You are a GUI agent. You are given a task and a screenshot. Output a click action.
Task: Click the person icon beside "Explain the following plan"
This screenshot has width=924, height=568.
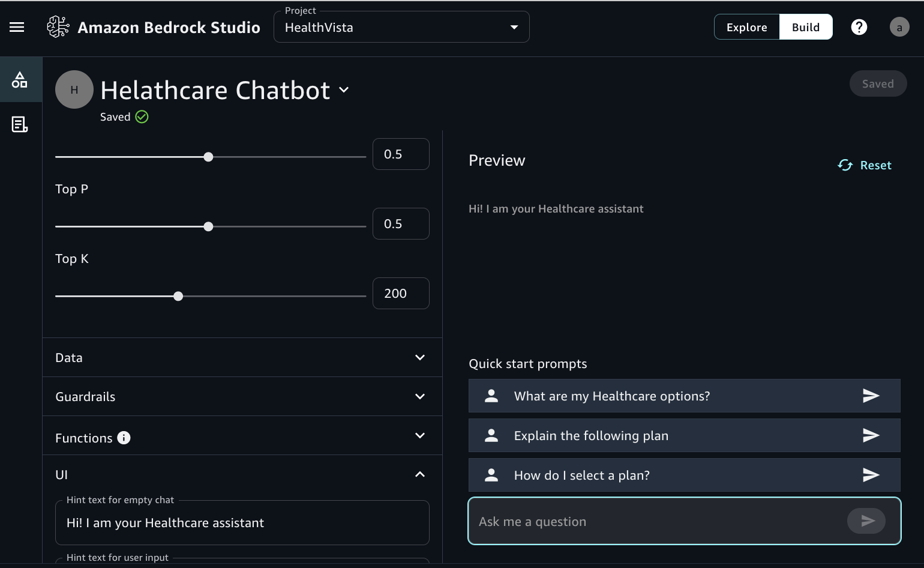point(491,435)
